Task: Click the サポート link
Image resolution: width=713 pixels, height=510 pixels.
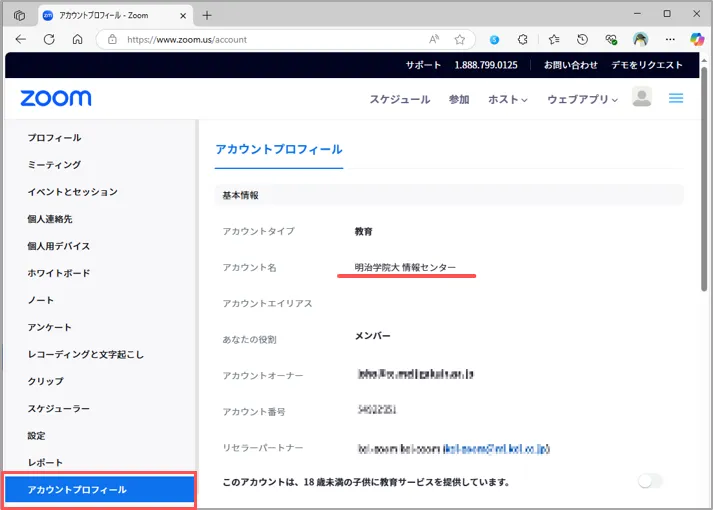Action: click(423, 65)
